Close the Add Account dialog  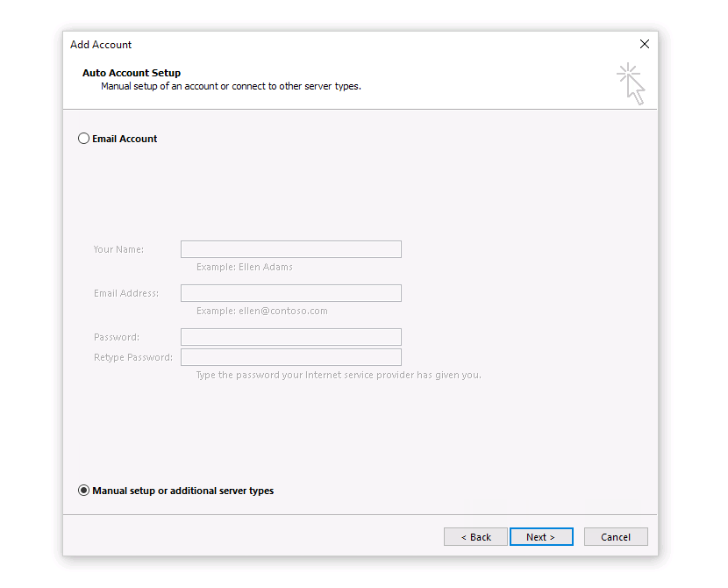645,44
